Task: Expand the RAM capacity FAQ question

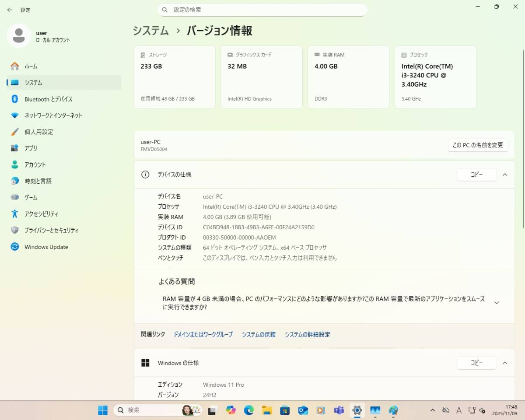Action: click(x=497, y=302)
